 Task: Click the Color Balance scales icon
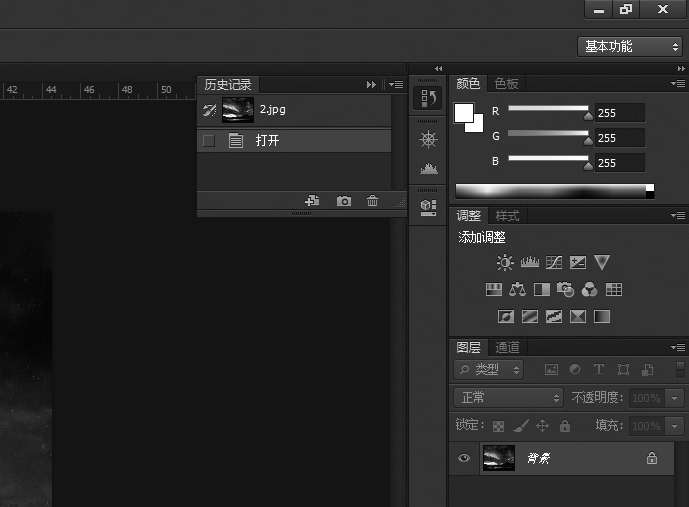coord(517,290)
